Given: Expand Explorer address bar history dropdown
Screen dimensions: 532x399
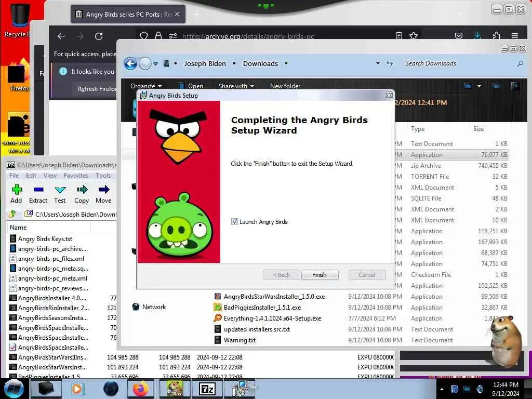Looking at the screenshot, I should click(x=378, y=63).
